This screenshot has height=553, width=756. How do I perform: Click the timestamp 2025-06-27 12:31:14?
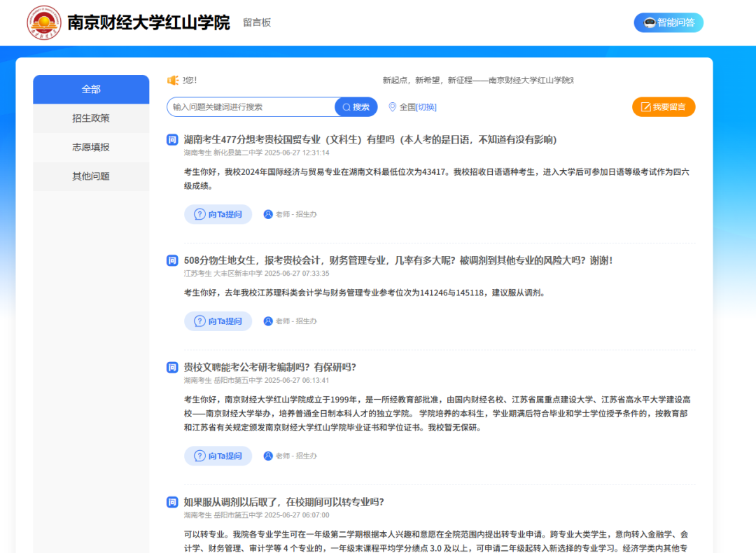point(297,153)
